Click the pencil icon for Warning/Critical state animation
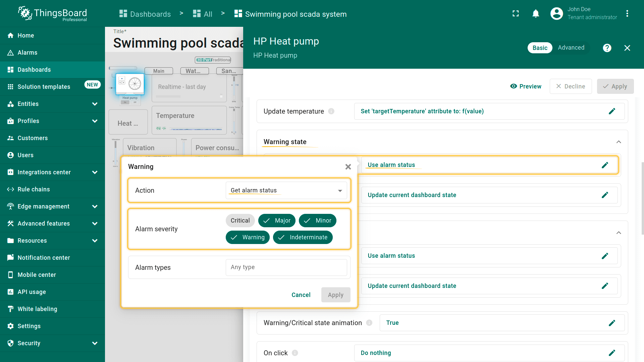This screenshot has width=644, height=362. (x=612, y=323)
